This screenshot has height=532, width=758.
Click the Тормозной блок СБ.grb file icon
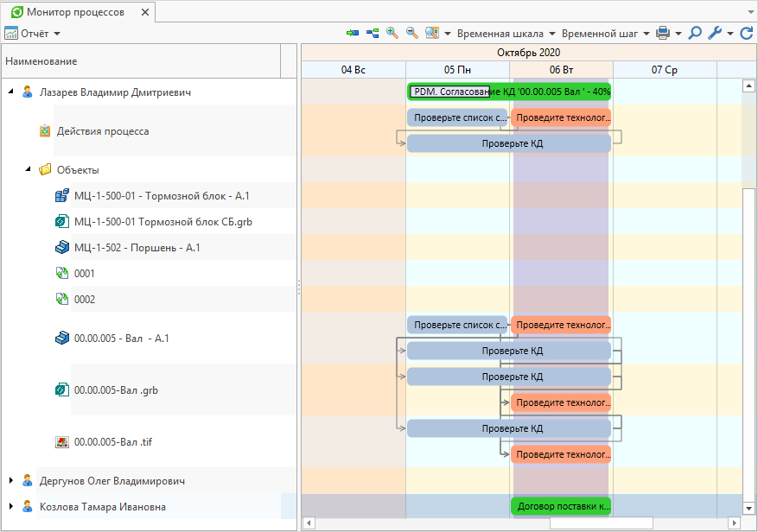[x=62, y=221]
